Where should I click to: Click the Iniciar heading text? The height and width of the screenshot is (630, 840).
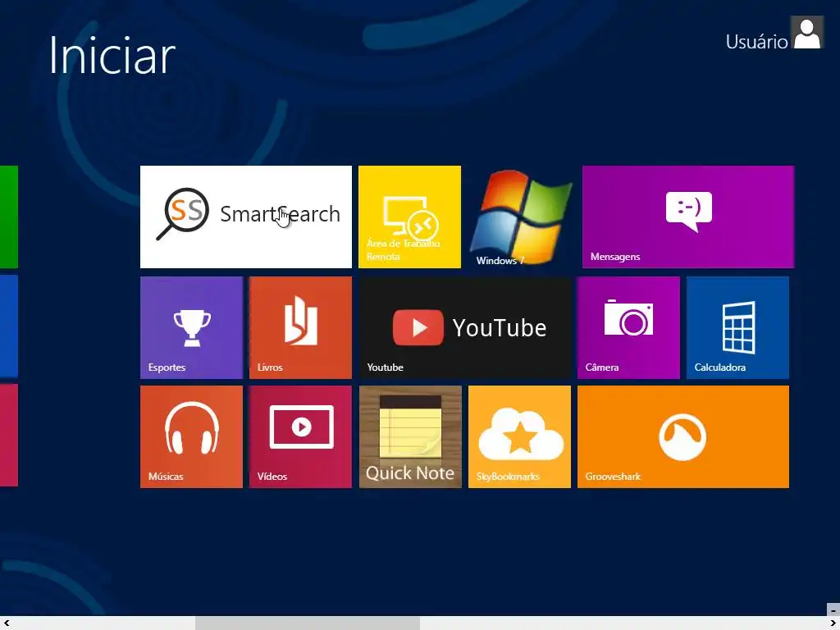point(112,55)
